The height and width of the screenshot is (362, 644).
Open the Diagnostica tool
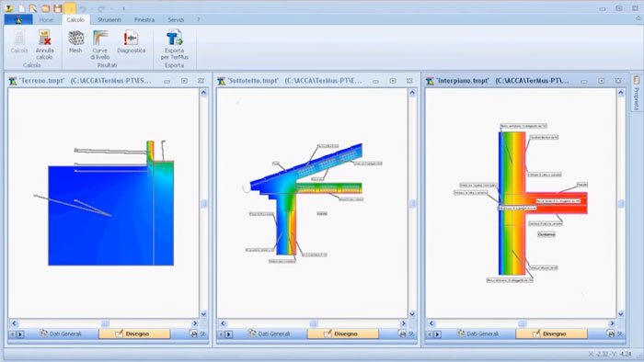tap(131, 42)
